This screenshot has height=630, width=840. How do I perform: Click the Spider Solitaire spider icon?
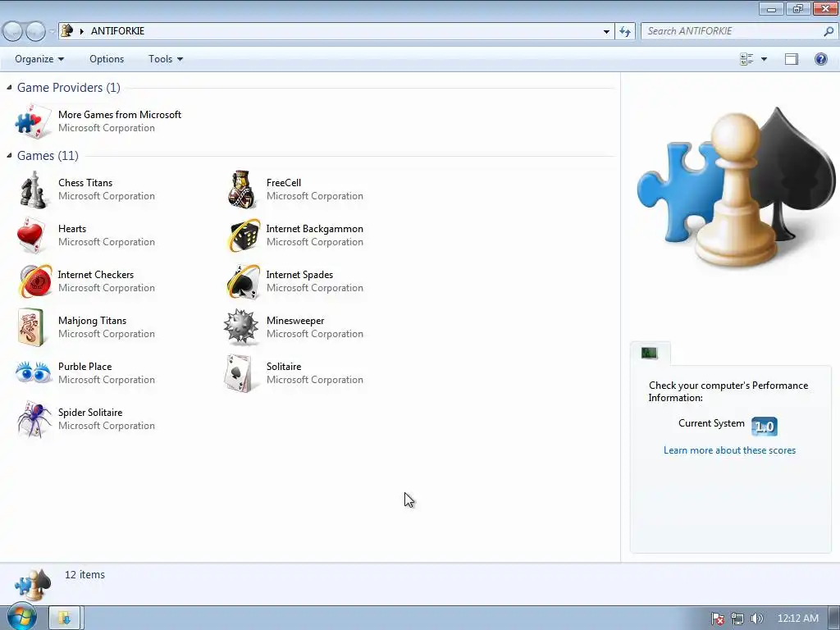pos(33,419)
